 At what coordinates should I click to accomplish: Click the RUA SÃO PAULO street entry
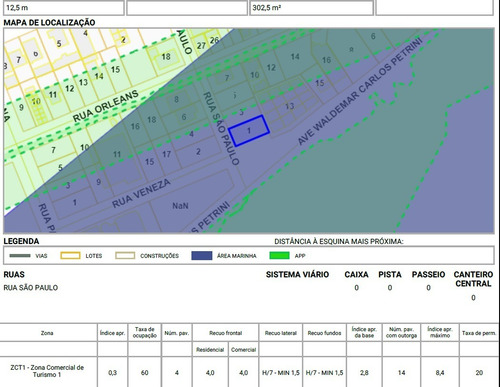[31, 288]
